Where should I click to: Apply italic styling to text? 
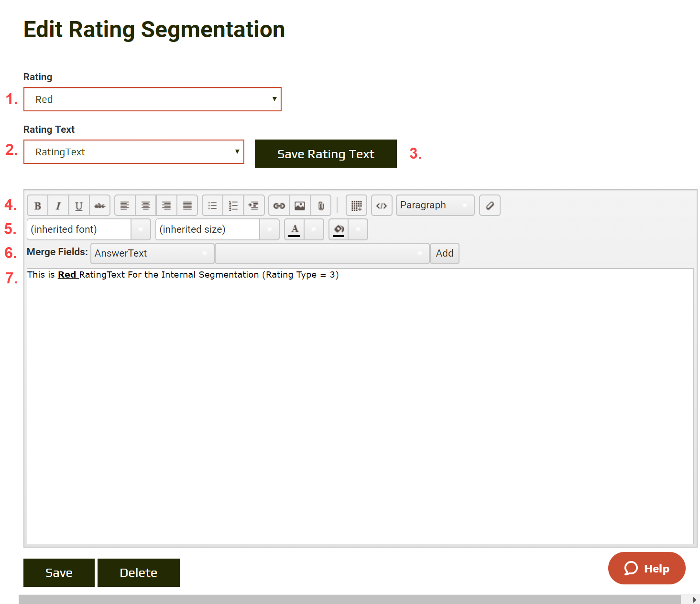(58, 205)
